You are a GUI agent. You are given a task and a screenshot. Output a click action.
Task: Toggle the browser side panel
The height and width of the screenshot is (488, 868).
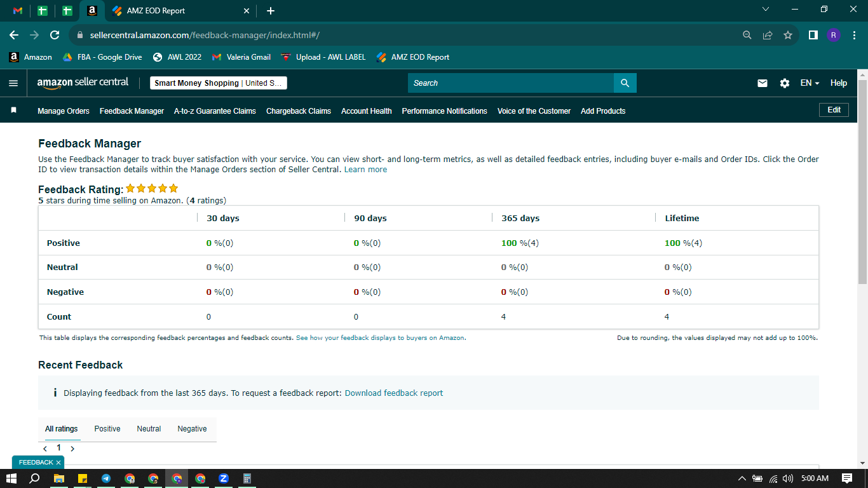(x=813, y=35)
